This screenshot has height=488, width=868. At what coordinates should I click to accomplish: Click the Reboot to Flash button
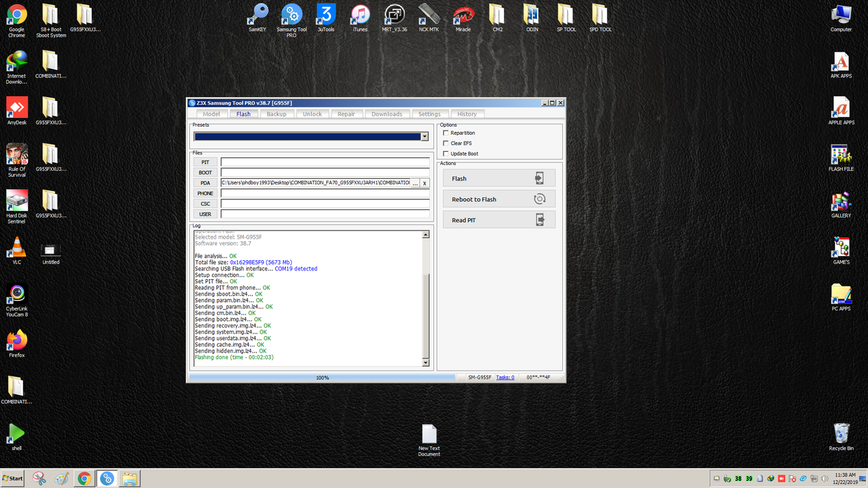(x=498, y=199)
